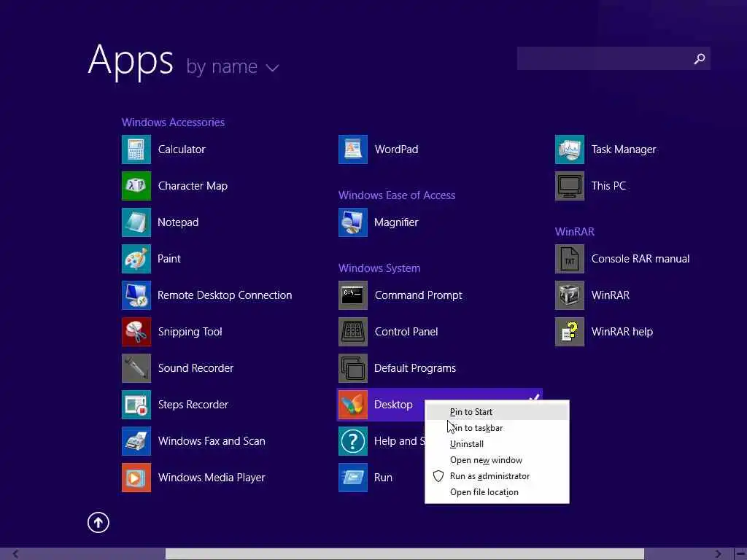Click the search magnifier icon
This screenshot has width=747, height=560.
[700, 58]
